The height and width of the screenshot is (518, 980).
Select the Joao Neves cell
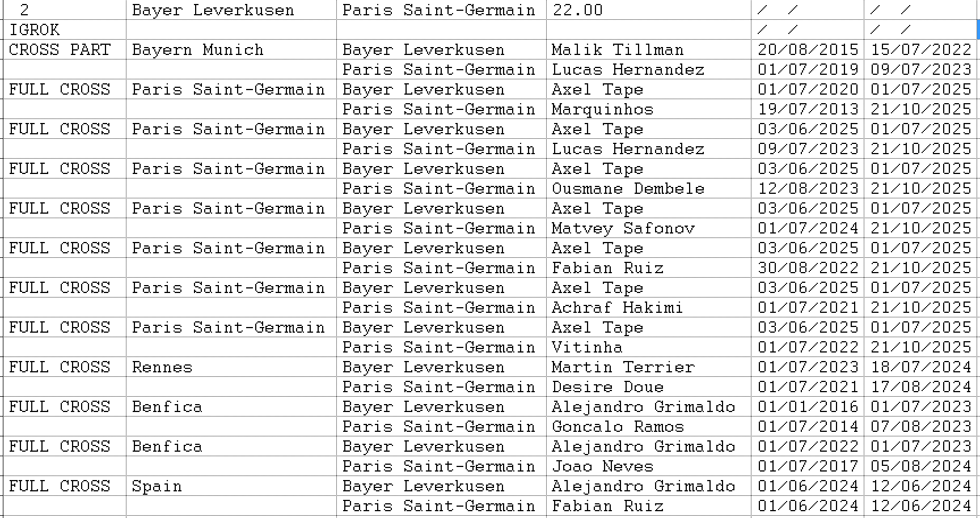(x=649, y=466)
